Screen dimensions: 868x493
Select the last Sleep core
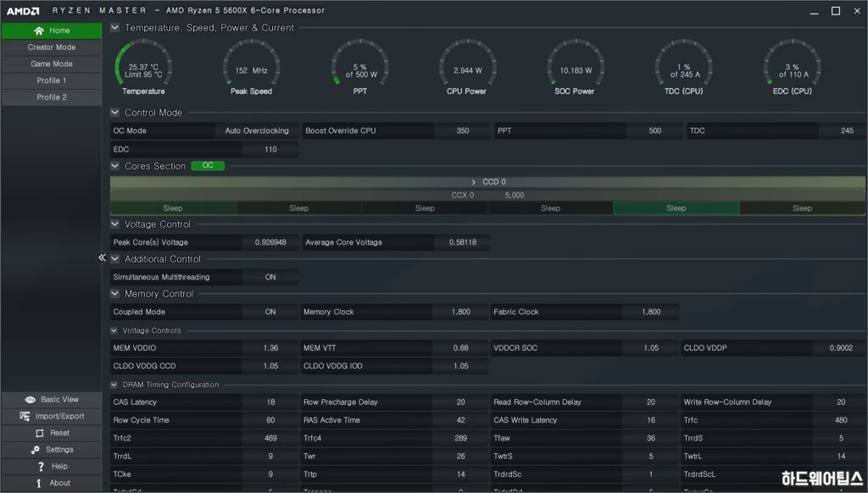(x=802, y=208)
